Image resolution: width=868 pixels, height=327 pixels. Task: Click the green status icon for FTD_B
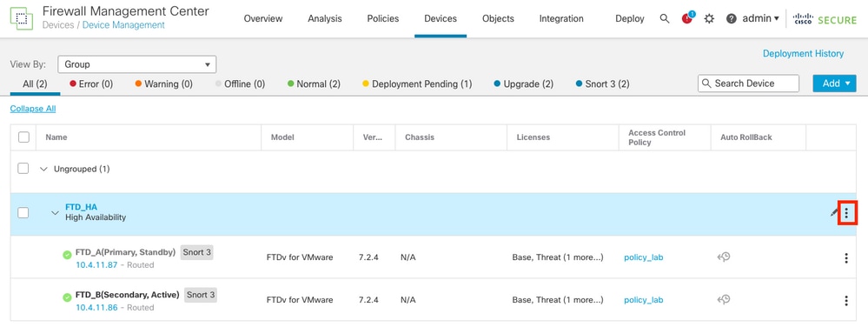(67, 297)
